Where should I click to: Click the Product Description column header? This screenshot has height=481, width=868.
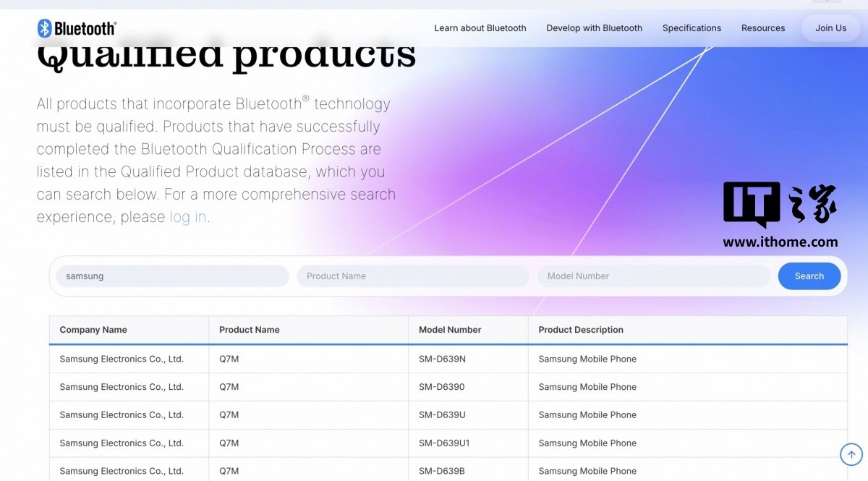[581, 330]
